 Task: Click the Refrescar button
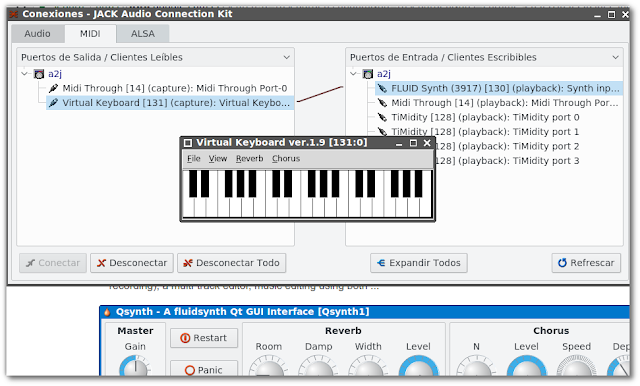click(586, 263)
